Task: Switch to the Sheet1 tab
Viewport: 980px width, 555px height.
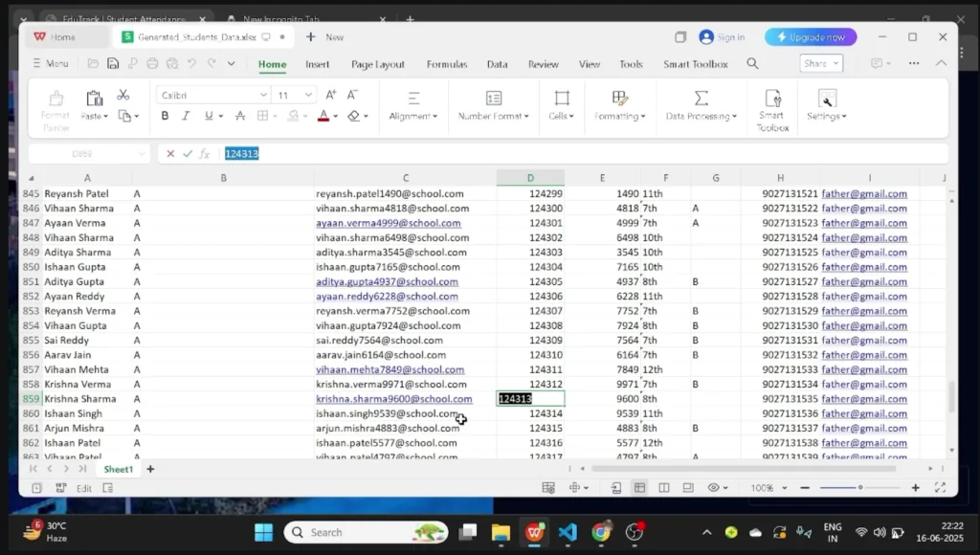Action: [x=118, y=469]
